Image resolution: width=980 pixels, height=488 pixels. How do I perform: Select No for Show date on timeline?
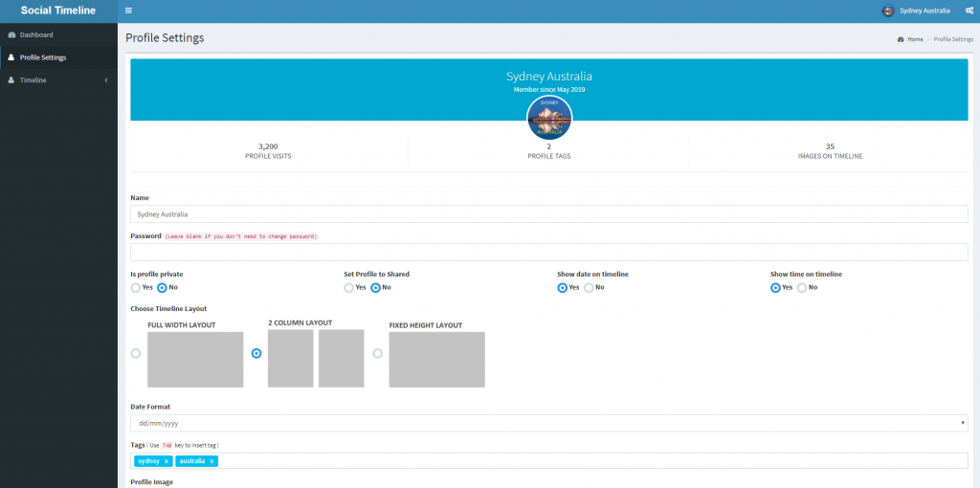[x=589, y=288]
